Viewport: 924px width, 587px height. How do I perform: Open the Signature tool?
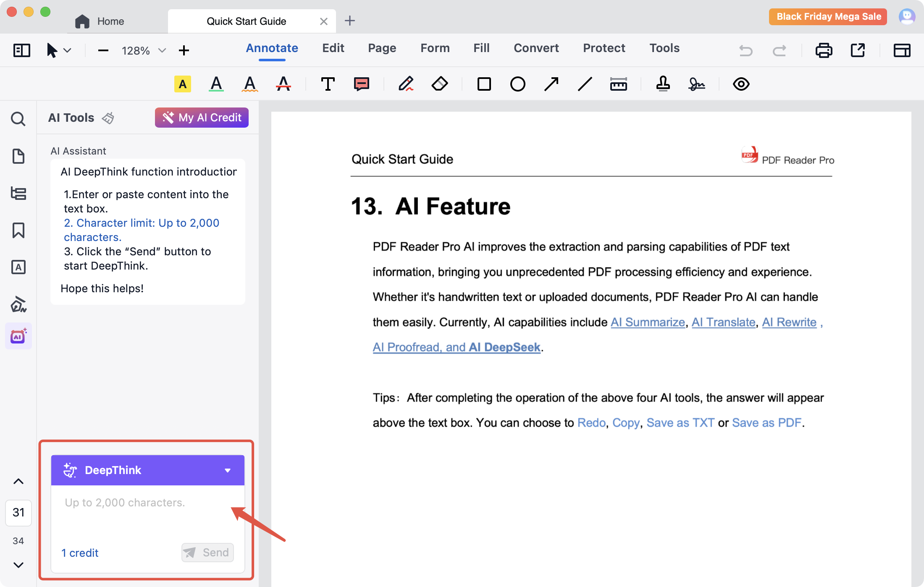(x=696, y=84)
